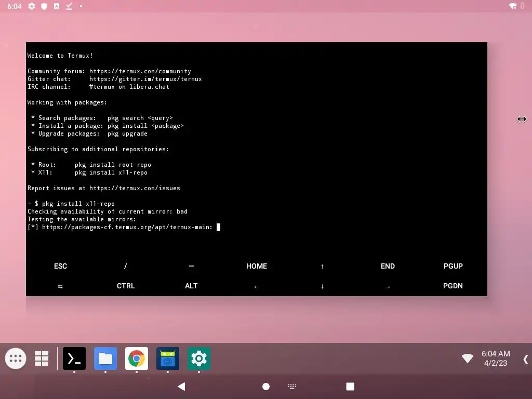Tap the right arrow key
532x399 pixels.
[x=388, y=287]
